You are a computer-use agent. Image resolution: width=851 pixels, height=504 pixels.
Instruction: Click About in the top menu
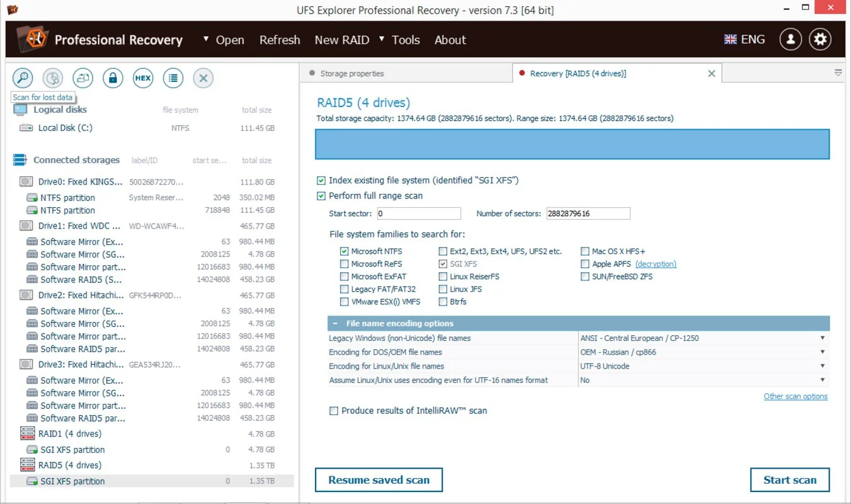(x=450, y=40)
